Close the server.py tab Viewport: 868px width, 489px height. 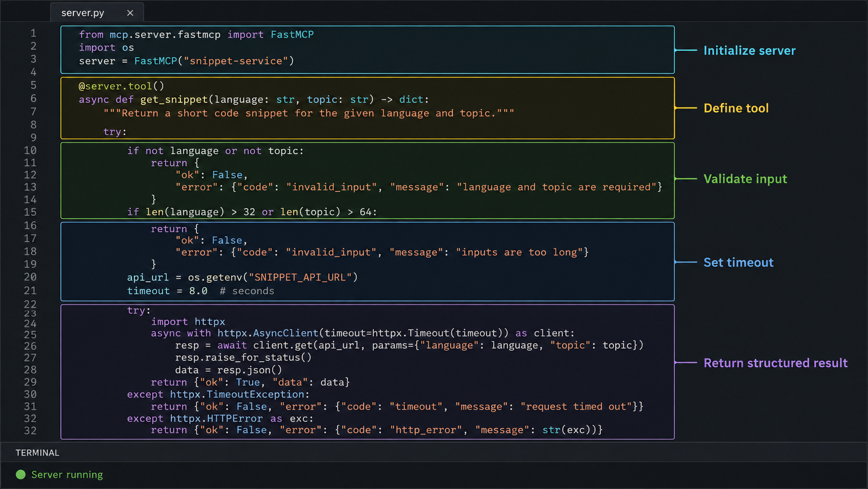tap(130, 13)
